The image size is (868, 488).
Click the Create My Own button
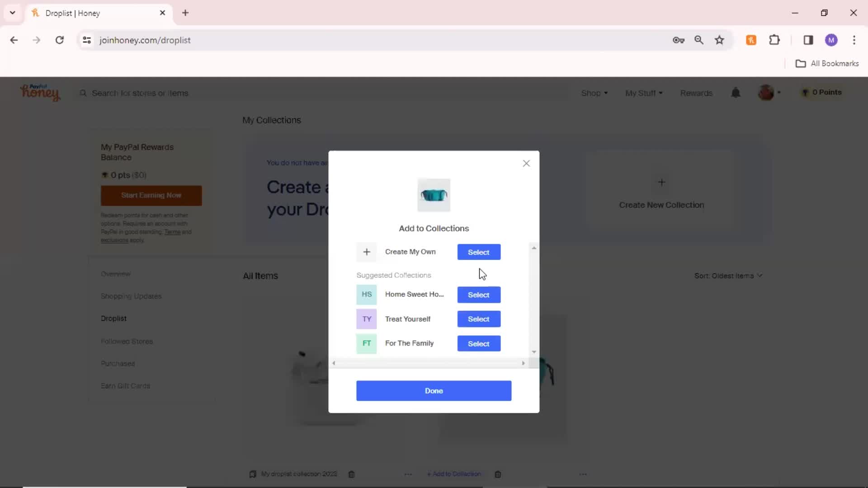[x=479, y=251]
